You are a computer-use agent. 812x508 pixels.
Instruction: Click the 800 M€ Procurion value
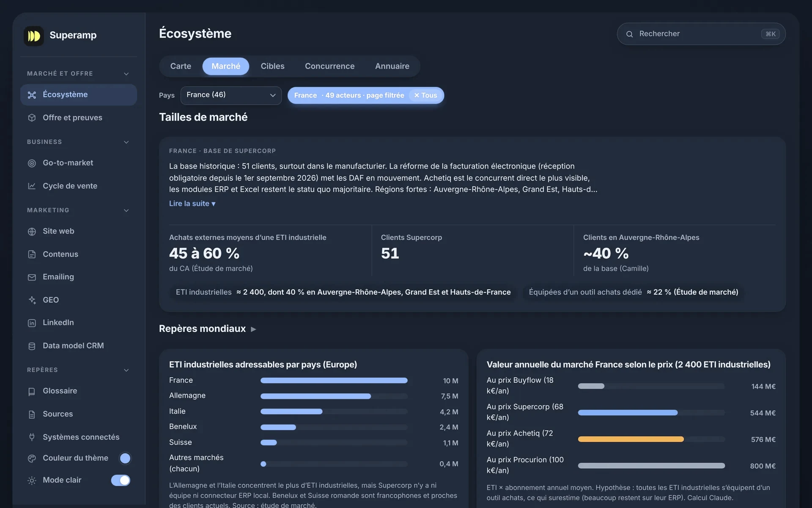763,466
